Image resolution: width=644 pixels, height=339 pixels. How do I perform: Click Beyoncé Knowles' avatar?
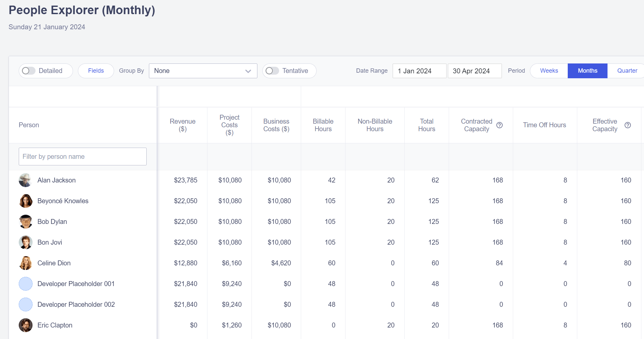click(26, 201)
